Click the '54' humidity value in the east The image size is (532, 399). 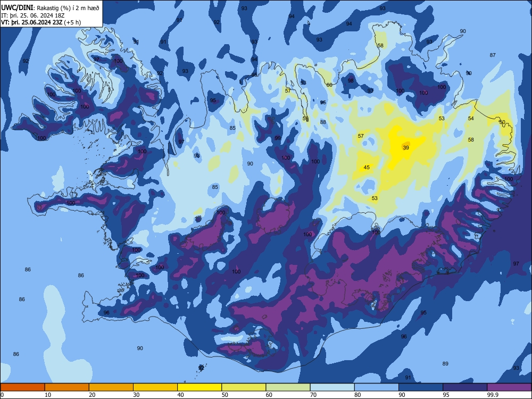pyautogui.click(x=471, y=119)
